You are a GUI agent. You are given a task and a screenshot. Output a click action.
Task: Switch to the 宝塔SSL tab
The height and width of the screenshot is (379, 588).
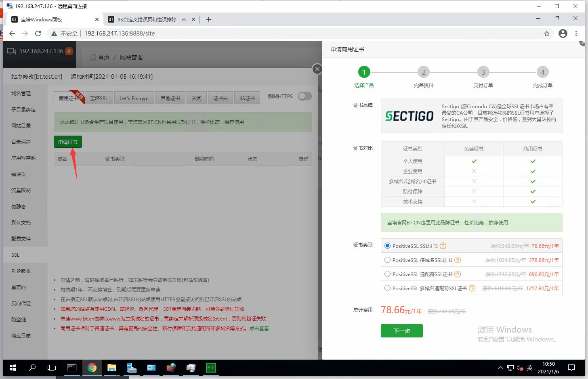click(99, 98)
